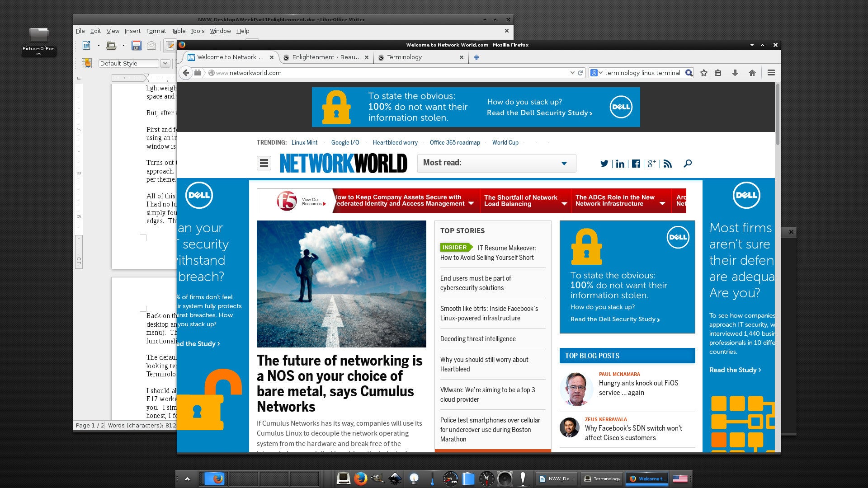Image resolution: width=868 pixels, height=488 pixels.
Task: Click the terminal computer icon in shelf
Action: 343,479
